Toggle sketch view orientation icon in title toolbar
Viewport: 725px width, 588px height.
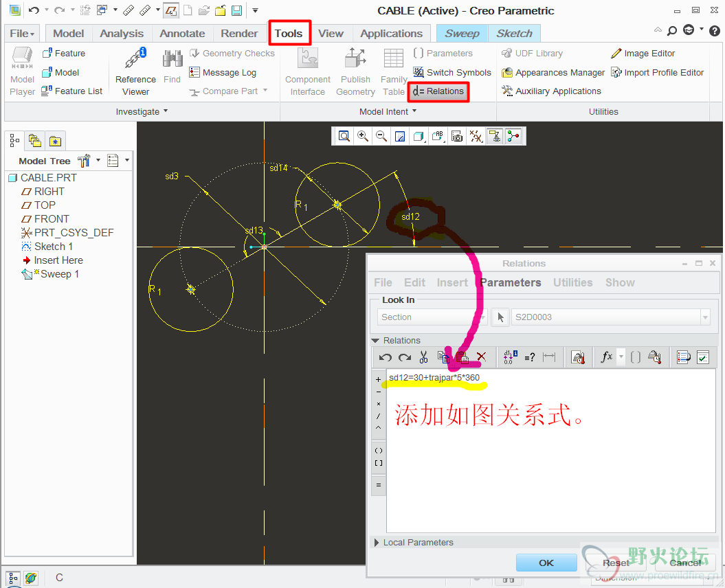(170, 10)
